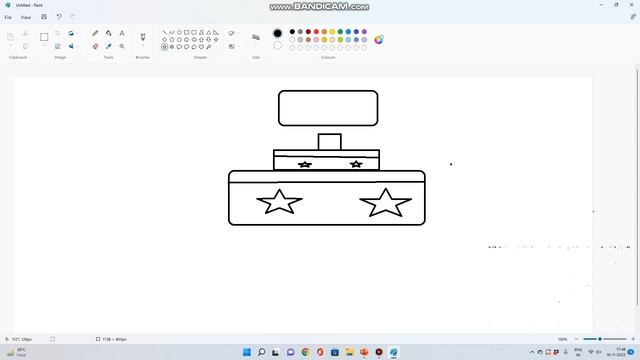The height and width of the screenshot is (360, 640).
Task: Pick the Right-angled triangle shape
Action: click(216, 32)
